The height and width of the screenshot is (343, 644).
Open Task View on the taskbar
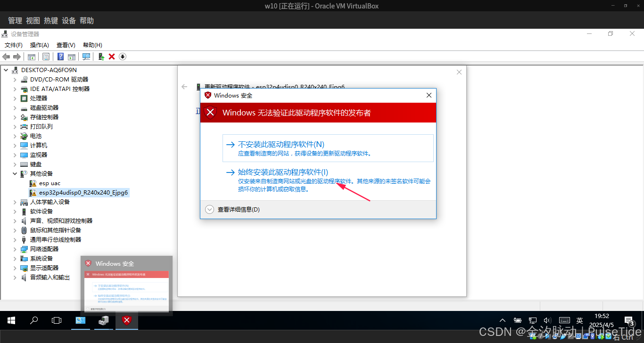point(57,320)
